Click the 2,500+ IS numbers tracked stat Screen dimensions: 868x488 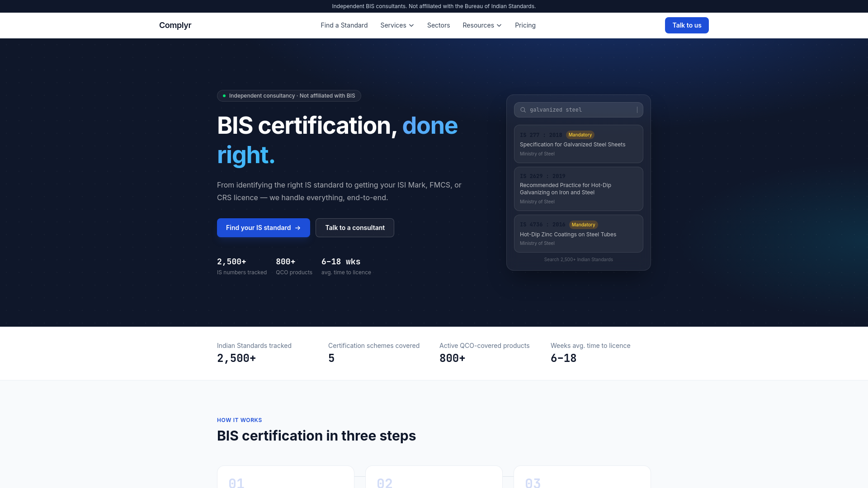click(242, 266)
